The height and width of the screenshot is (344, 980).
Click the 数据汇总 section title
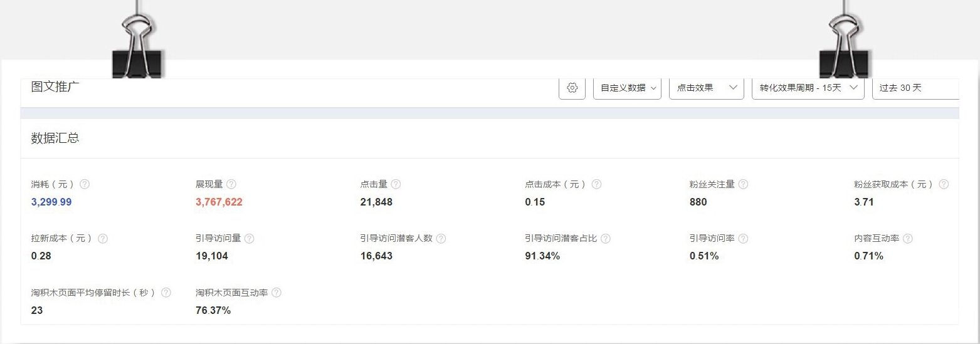[55, 138]
